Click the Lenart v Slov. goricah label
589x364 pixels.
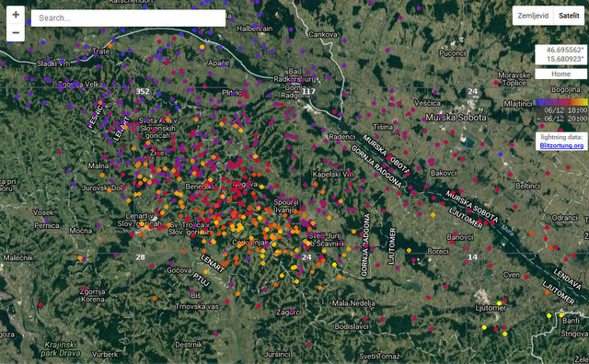point(140,220)
